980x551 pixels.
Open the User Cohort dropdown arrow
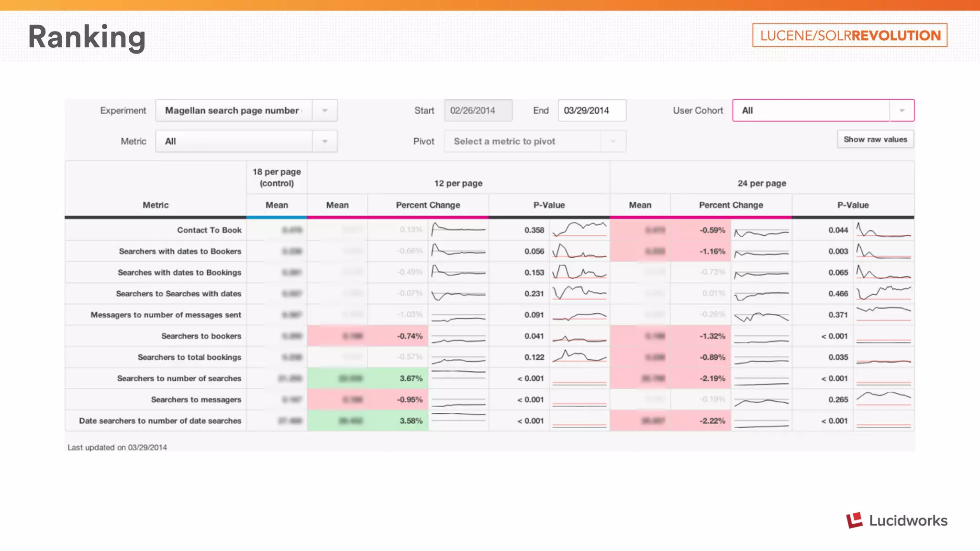902,110
